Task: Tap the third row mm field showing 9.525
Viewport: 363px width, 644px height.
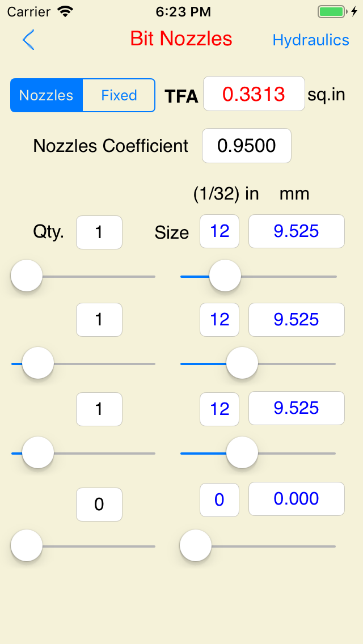Action: point(296,409)
